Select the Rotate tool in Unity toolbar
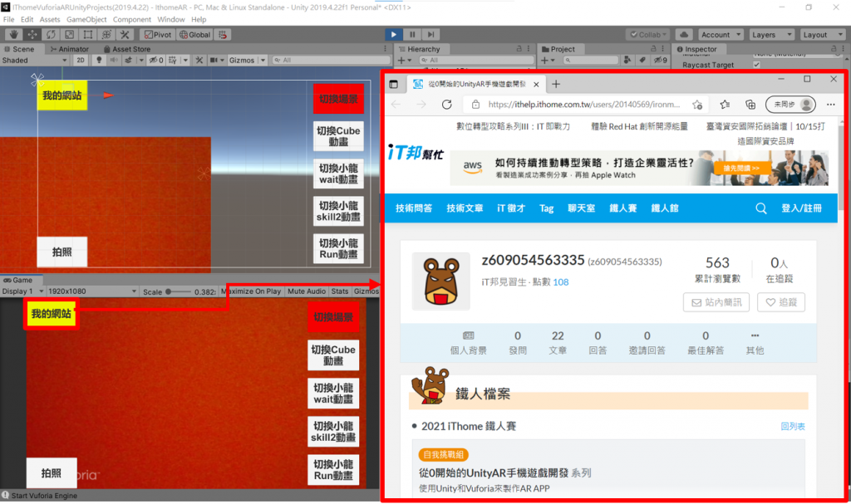 [51, 35]
